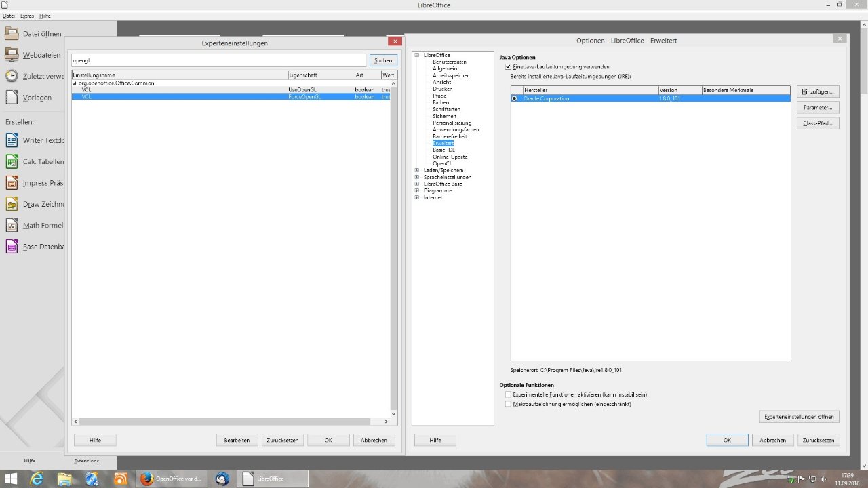Expand the Spracheinstellungen tree node
The height and width of the screenshot is (488, 868).
pos(417,177)
